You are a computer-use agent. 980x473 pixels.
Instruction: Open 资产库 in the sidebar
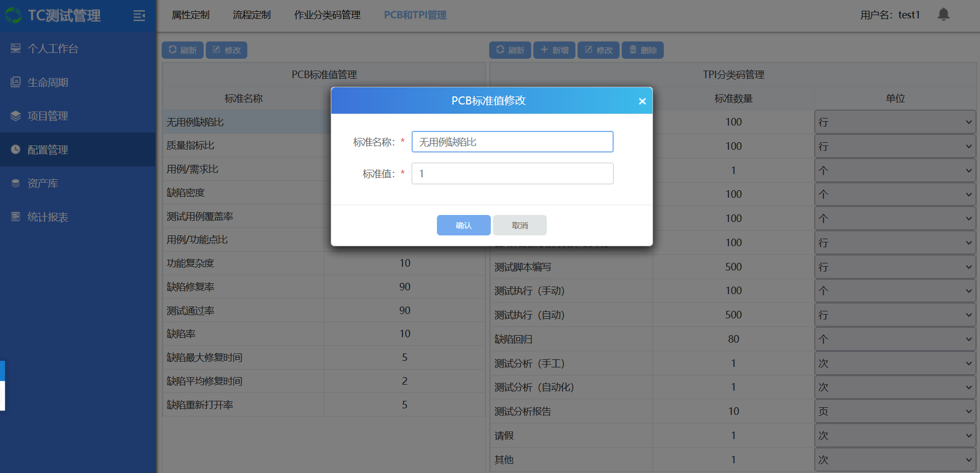43,183
